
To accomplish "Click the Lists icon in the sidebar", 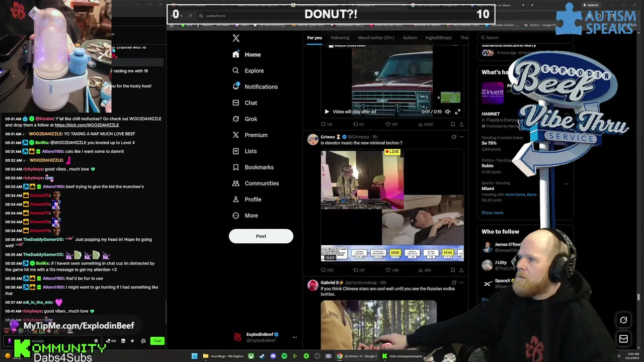I will (x=235, y=151).
